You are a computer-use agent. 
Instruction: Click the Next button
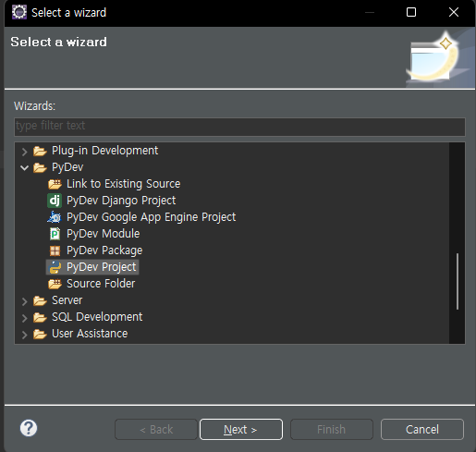tap(241, 429)
